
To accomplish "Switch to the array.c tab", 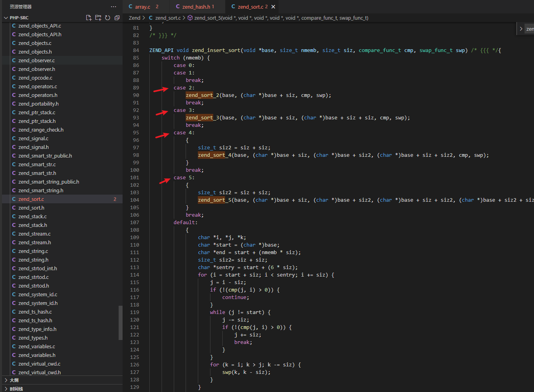I will tap(142, 7).
